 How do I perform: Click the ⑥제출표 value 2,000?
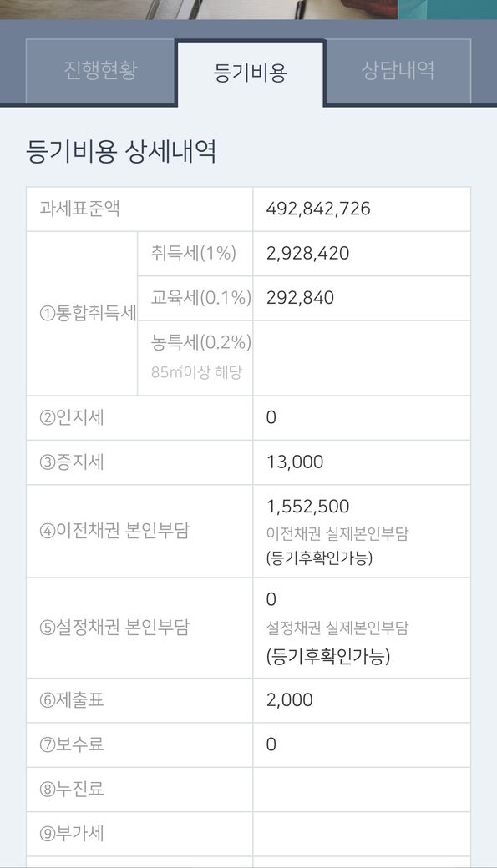tap(289, 700)
